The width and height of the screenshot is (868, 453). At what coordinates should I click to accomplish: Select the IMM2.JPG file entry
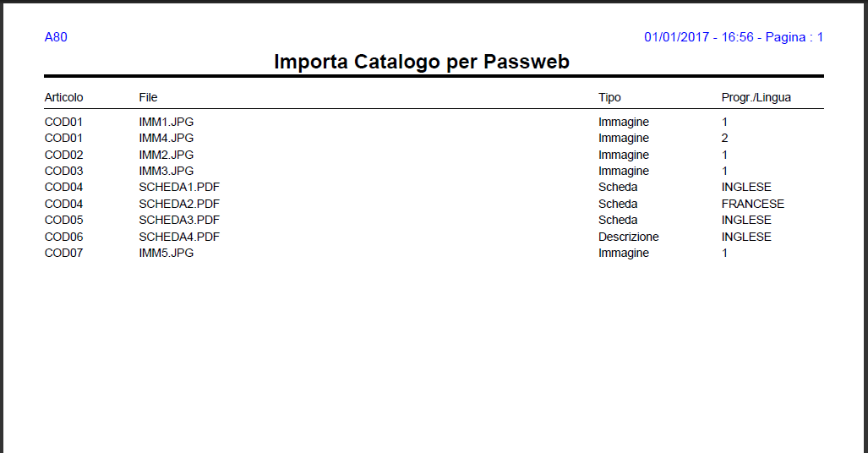(x=167, y=155)
